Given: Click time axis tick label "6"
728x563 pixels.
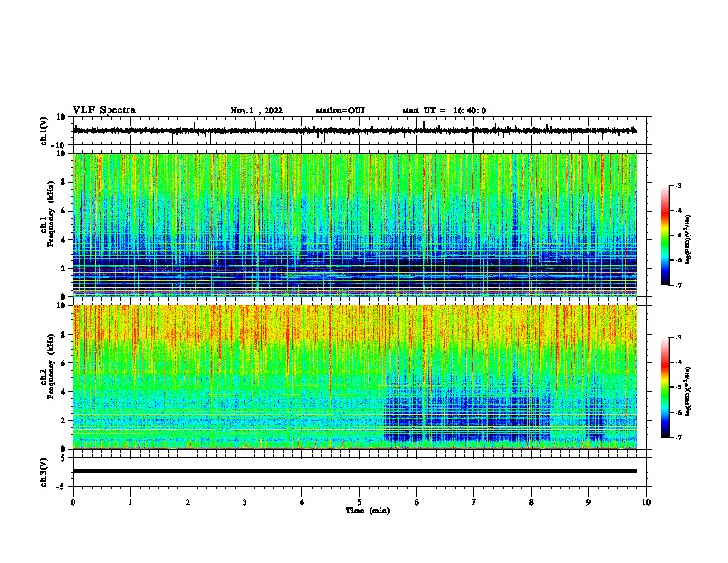Looking at the screenshot, I should click(x=417, y=502).
